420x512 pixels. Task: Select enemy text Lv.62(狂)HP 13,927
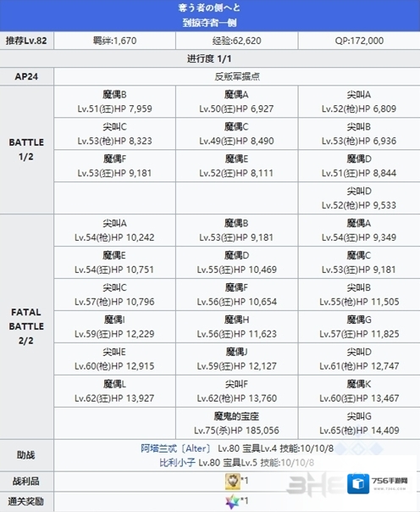(114, 398)
